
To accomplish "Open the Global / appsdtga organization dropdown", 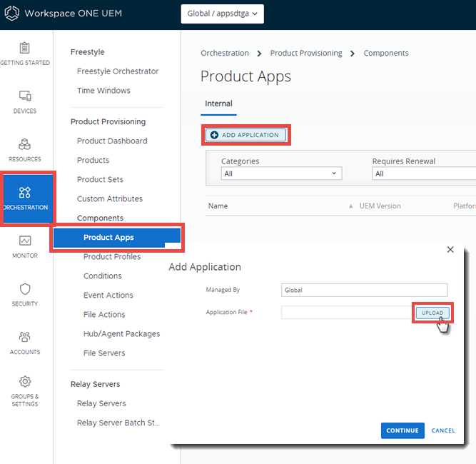I will (x=222, y=14).
